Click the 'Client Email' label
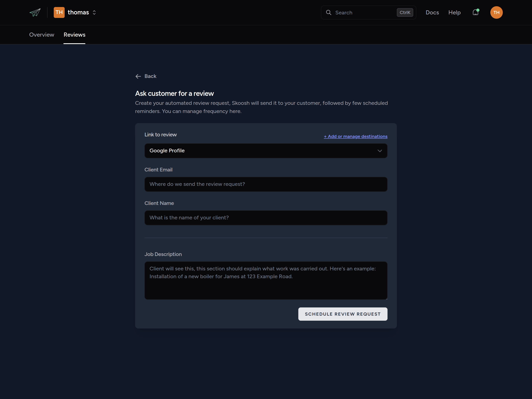This screenshot has height=399, width=532. (158, 170)
